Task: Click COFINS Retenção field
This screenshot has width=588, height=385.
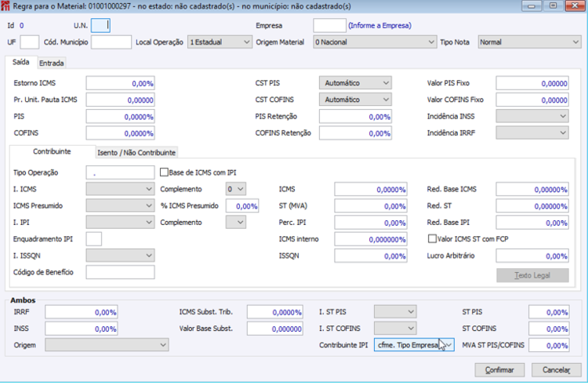Action: point(355,133)
